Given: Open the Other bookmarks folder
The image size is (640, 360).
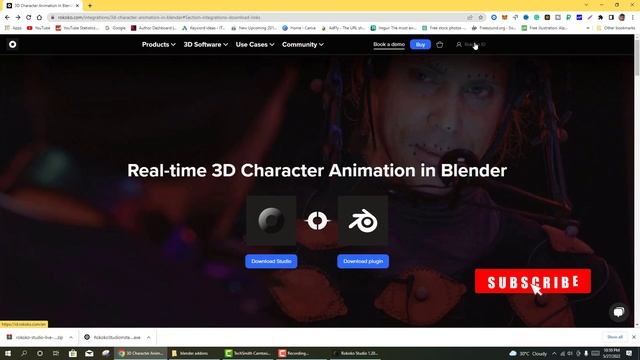Looking at the screenshot, I should click(x=616, y=28).
